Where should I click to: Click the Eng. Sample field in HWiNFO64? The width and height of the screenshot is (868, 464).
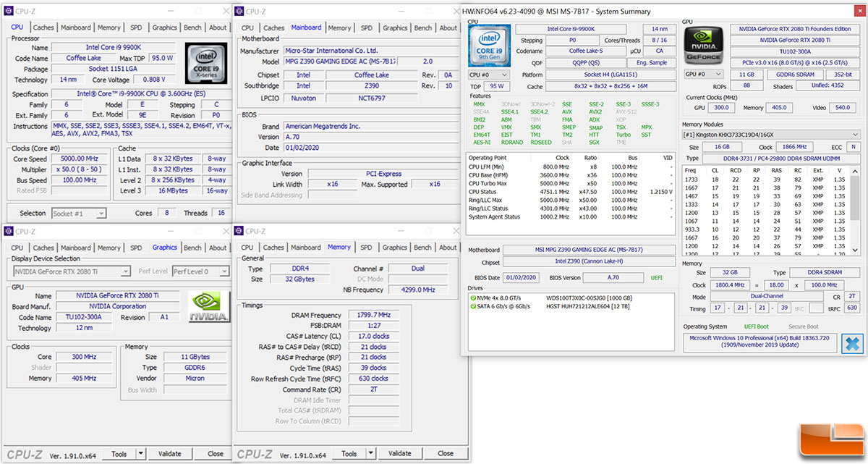pos(653,62)
